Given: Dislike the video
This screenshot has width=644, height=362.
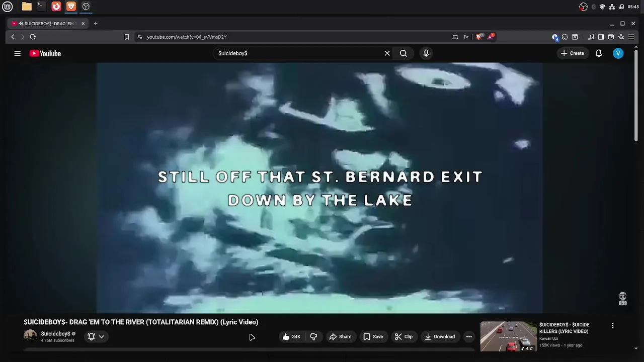Looking at the screenshot, I should (313, 337).
